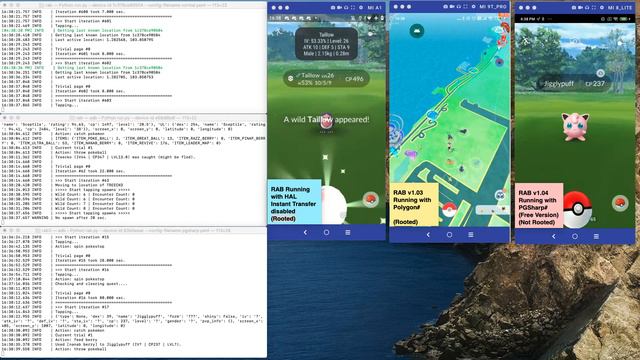
Task: Tap recent apps button in MI 9T_PRO window
Action: tap(471, 235)
